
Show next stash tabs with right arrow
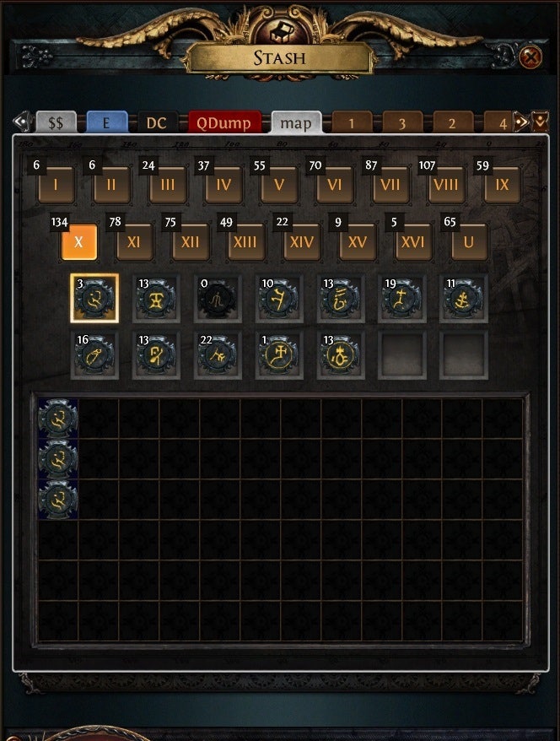tap(521, 122)
